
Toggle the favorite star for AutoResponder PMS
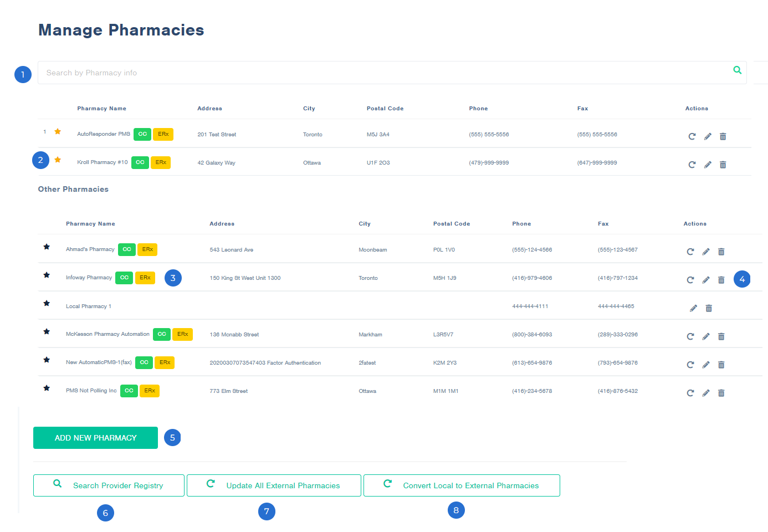58,132
